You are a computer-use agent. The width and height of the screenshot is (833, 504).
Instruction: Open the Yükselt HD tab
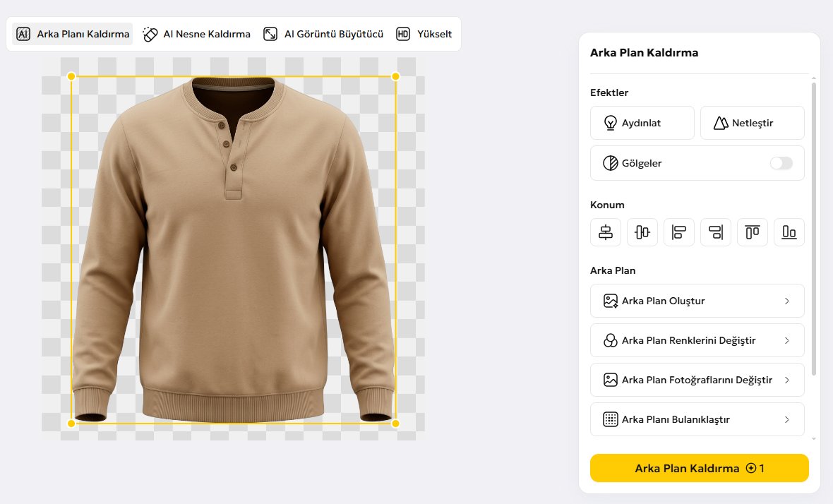coord(424,34)
